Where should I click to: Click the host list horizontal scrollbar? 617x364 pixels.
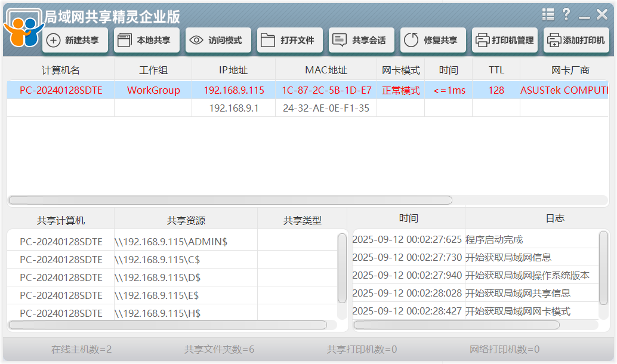pyautogui.click(x=230, y=200)
